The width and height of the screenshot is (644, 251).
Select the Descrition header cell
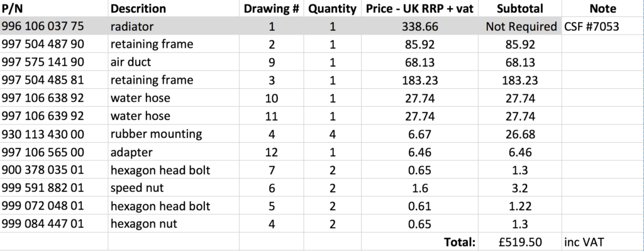click(x=174, y=9)
